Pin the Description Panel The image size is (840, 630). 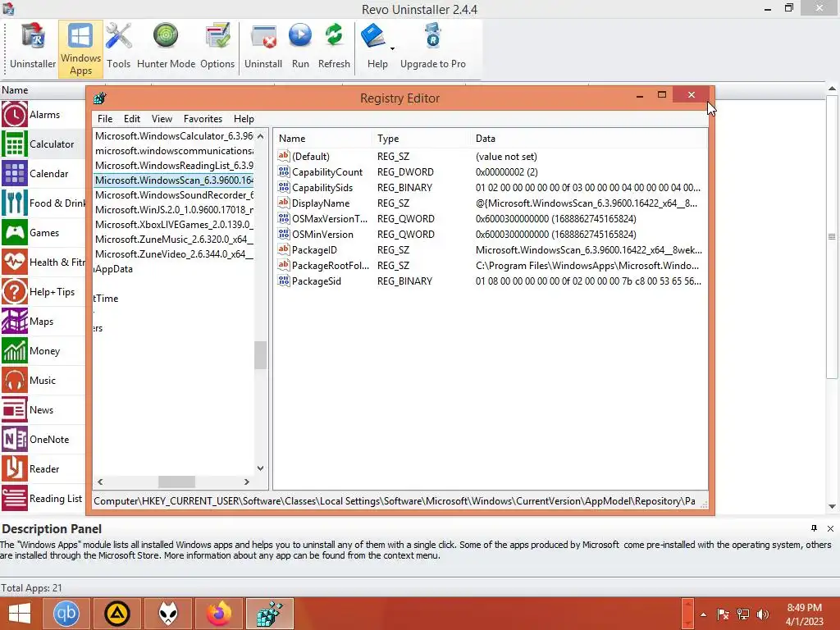click(814, 528)
